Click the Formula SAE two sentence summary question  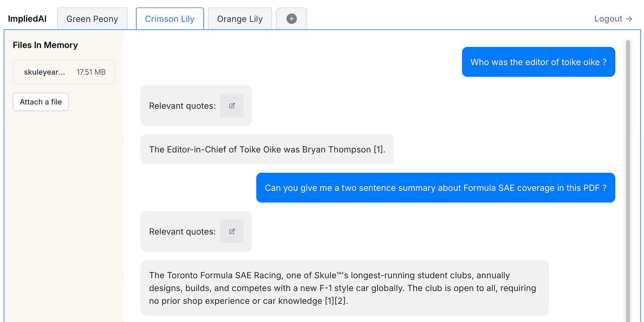[x=436, y=188]
